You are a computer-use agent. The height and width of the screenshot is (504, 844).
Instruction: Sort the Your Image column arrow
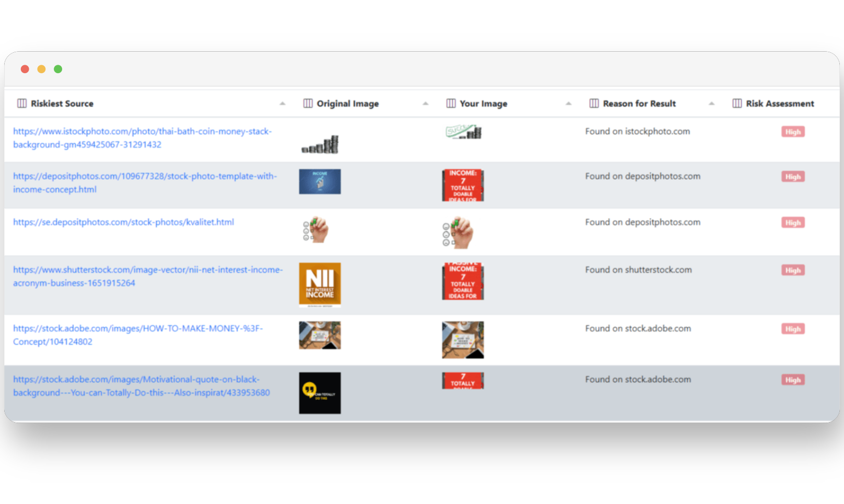[x=569, y=103]
